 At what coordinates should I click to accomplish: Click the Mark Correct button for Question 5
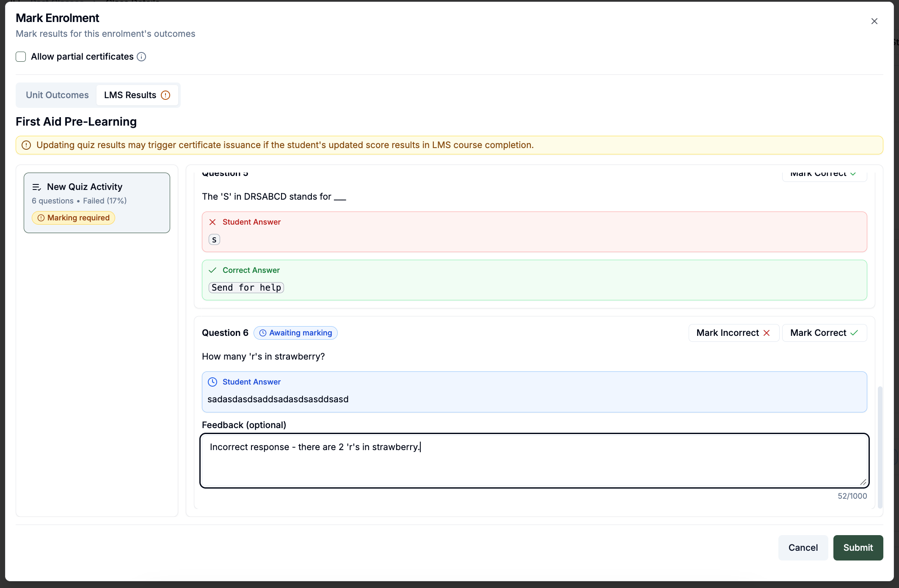point(824,174)
